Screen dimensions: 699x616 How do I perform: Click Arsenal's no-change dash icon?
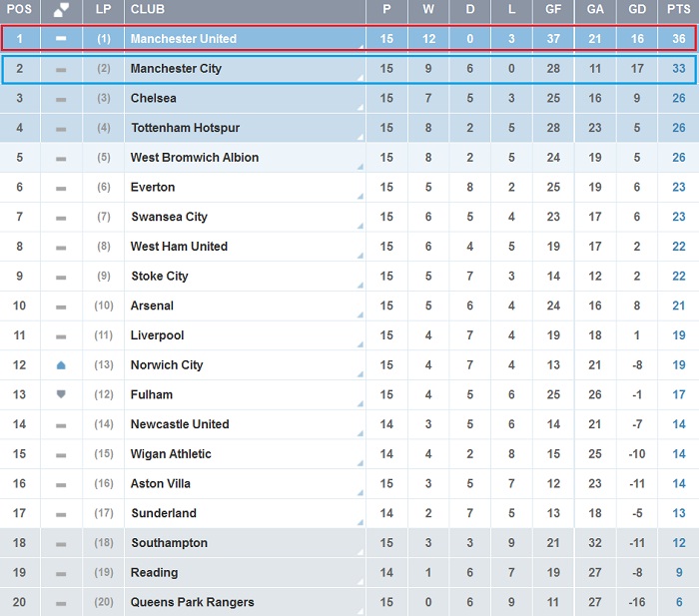pos(61,308)
